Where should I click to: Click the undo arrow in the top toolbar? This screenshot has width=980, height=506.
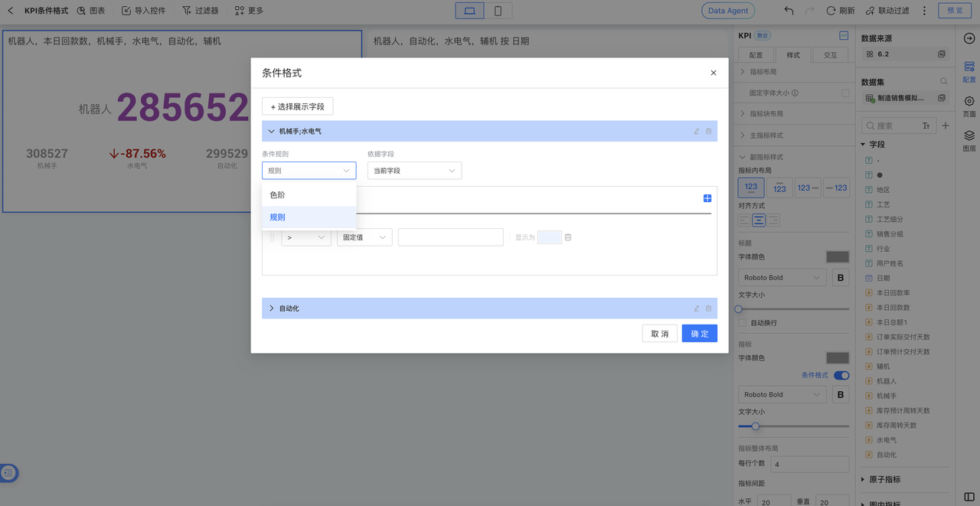pyautogui.click(x=789, y=11)
